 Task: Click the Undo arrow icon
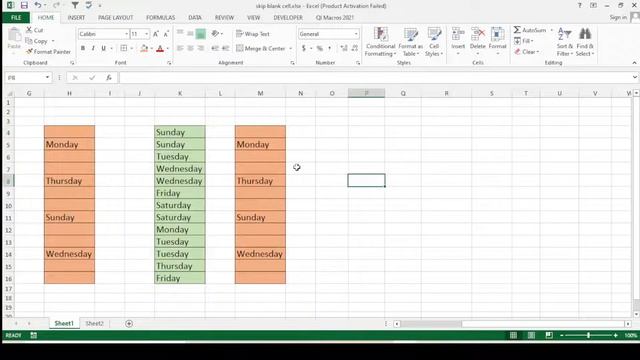tap(38, 5)
